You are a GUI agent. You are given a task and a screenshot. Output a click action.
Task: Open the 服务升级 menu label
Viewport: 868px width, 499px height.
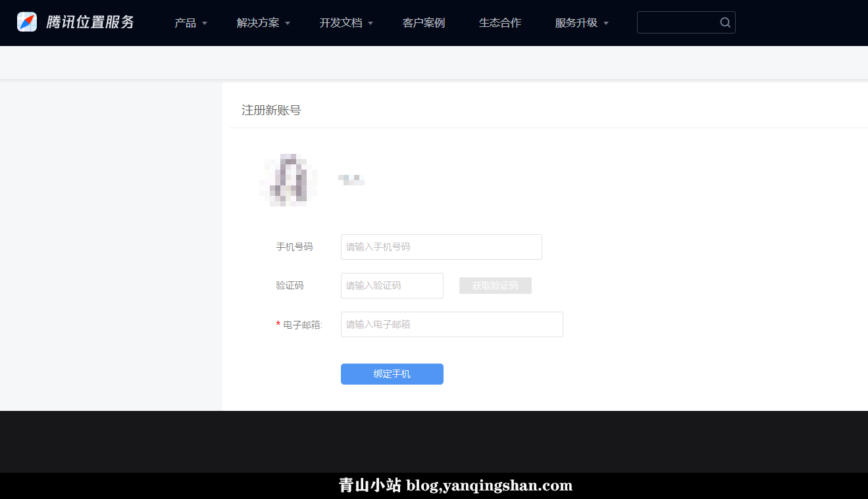pos(576,23)
